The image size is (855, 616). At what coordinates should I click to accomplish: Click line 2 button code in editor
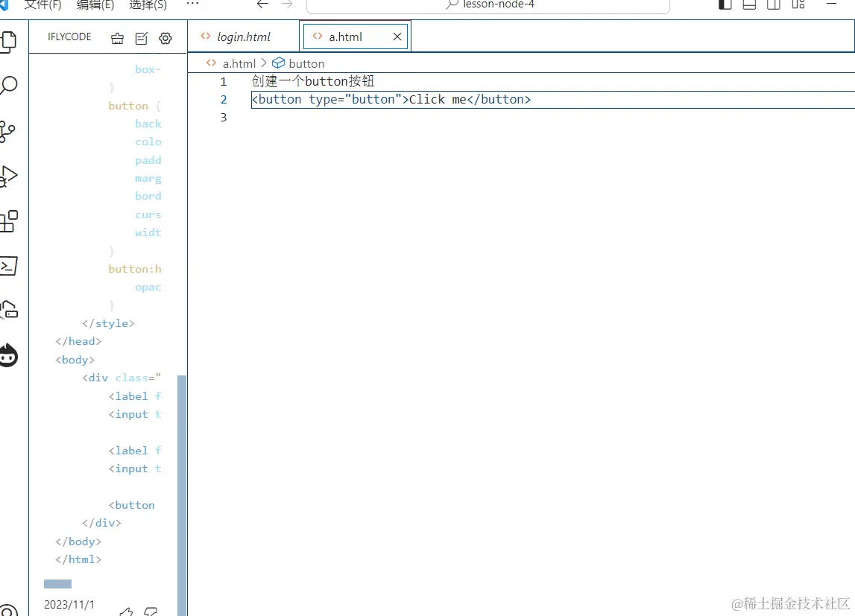(391, 99)
